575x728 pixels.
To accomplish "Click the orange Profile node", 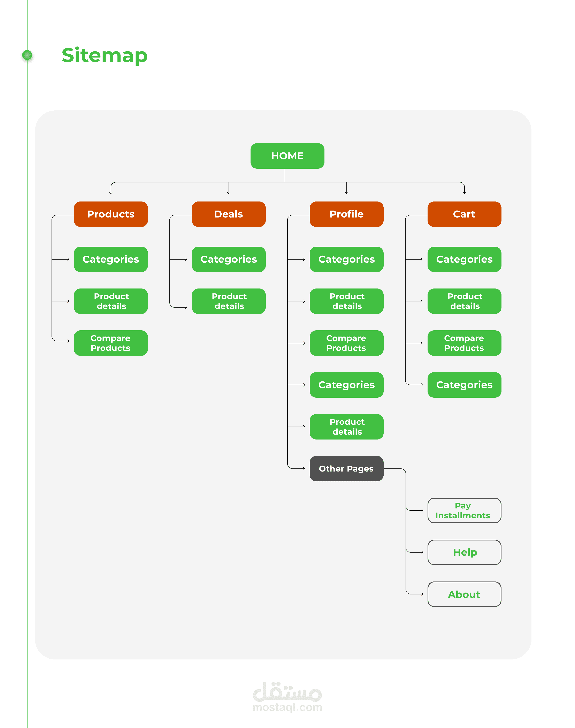I will [346, 214].
